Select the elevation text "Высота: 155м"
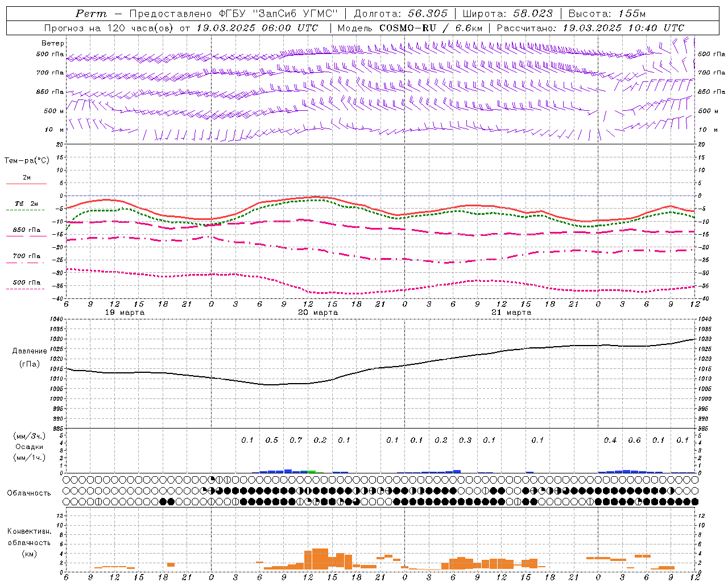 [607, 14]
